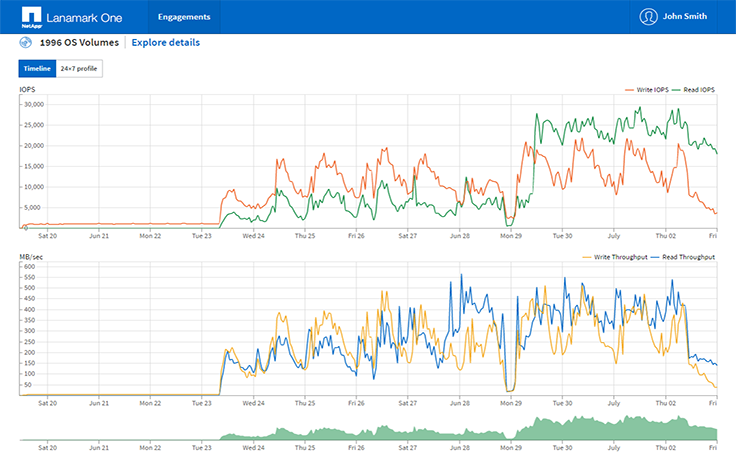This screenshot has height=460, width=736.
Task: Click Fri 26 label on the throughput chart axis
Action: click(x=357, y=403)
